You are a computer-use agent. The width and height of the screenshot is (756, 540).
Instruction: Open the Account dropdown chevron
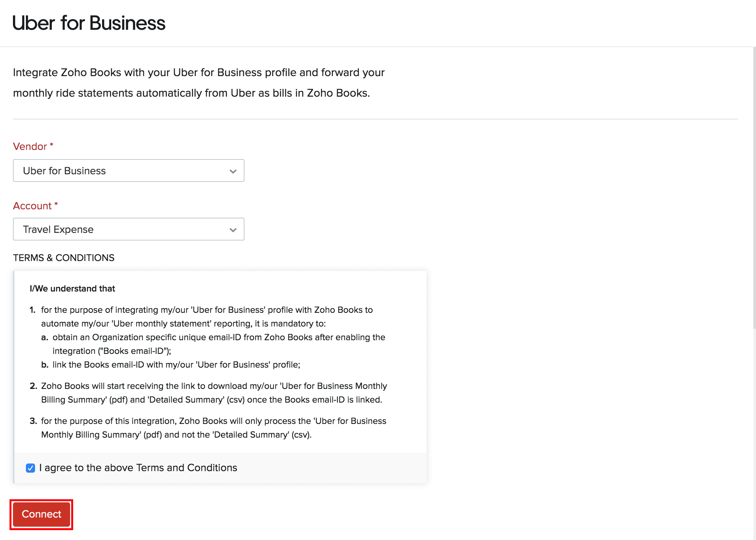coord(233,230)
